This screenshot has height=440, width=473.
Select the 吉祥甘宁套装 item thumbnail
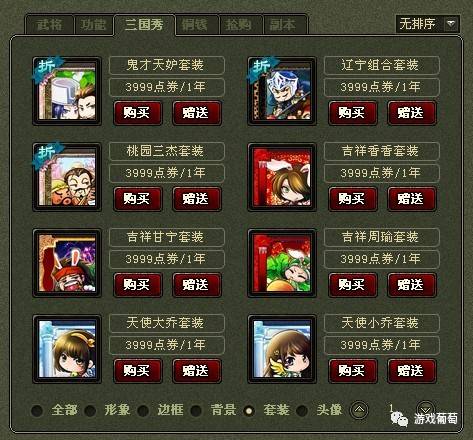[x=67, y=263]
